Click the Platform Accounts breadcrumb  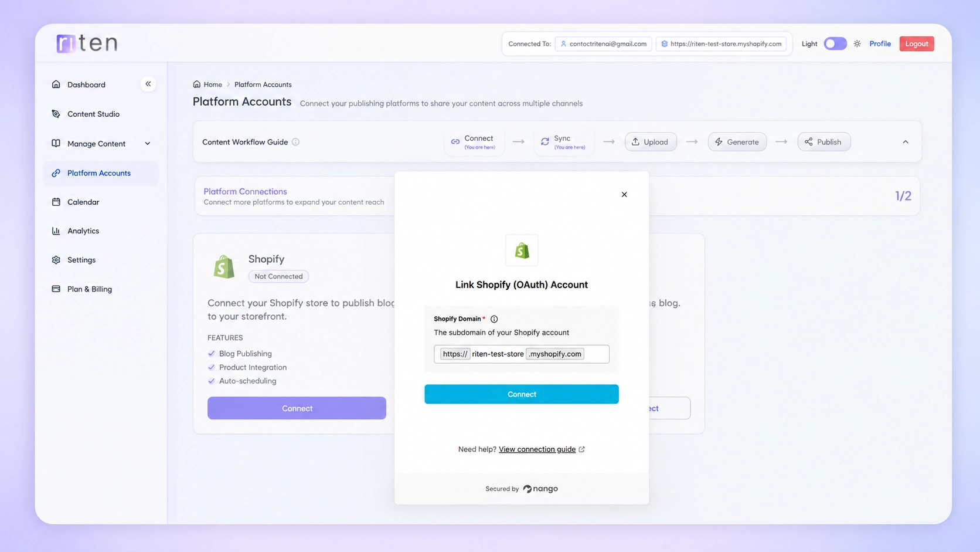tap(263, 84)
